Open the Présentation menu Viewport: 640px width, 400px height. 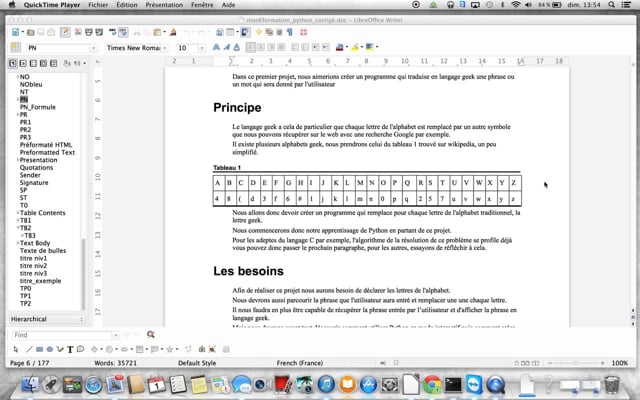164,5
